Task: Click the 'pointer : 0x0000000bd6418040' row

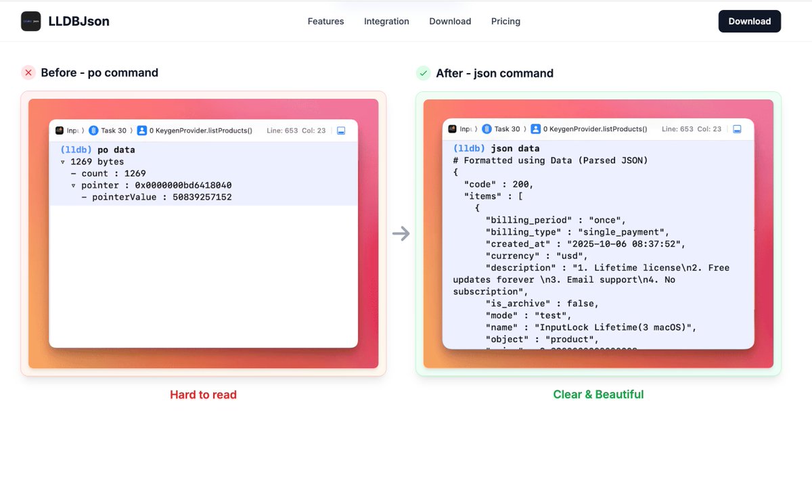Action: coord(156,185)
